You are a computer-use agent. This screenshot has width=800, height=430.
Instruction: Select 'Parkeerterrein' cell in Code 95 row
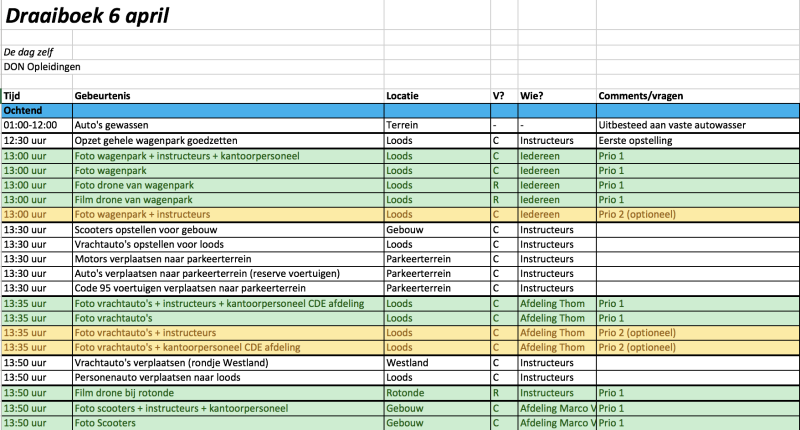437,288
